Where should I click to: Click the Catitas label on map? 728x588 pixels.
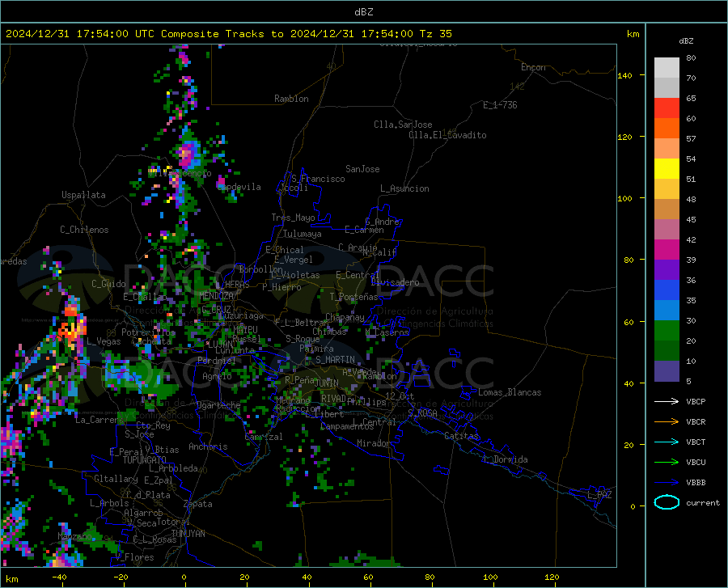[461, 436]
